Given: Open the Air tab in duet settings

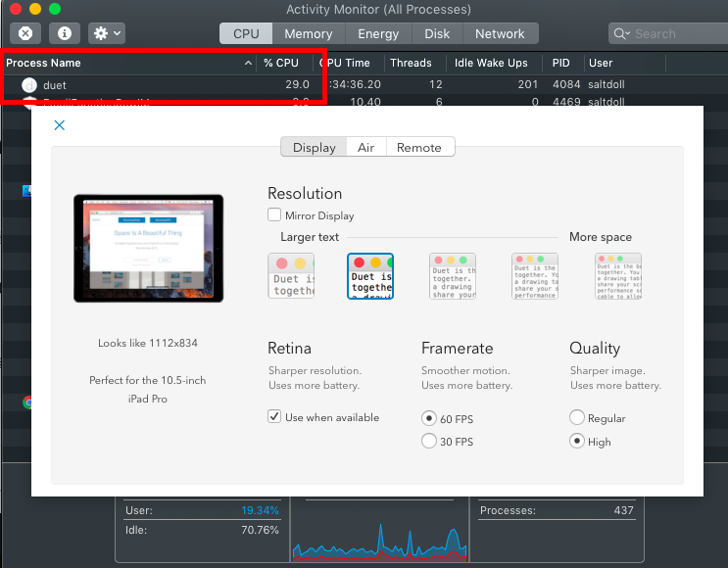Looking at the screenshot, I should point(365,147).
